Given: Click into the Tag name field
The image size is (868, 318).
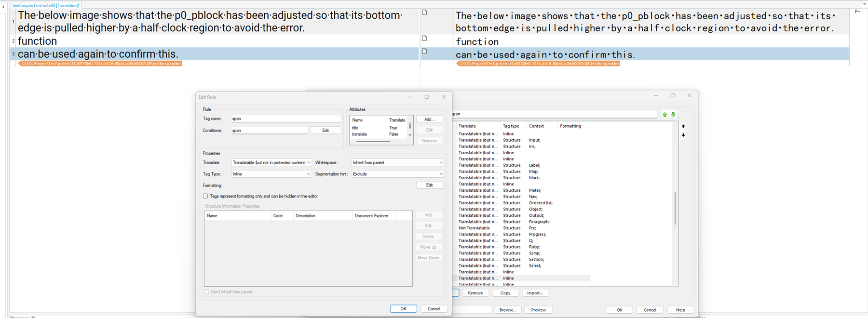Looking at the screenshot, I should tap(286, 119).
